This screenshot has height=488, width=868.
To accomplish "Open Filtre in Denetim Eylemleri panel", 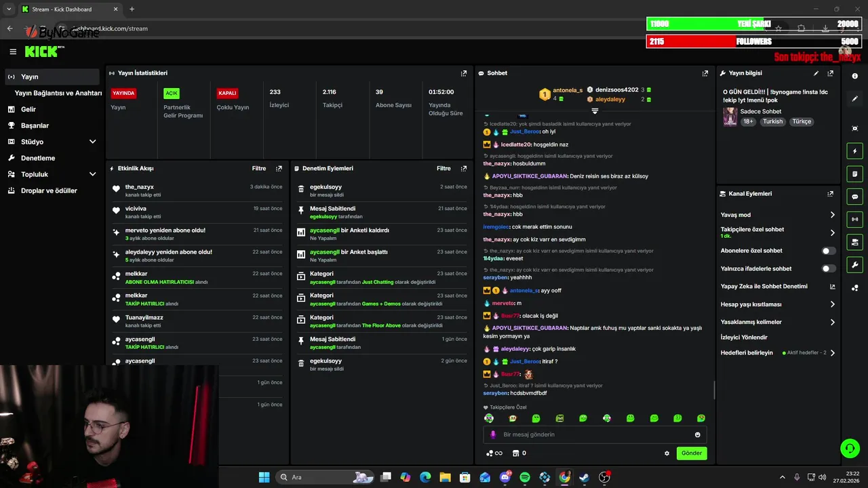I will (x=443, y=168).
